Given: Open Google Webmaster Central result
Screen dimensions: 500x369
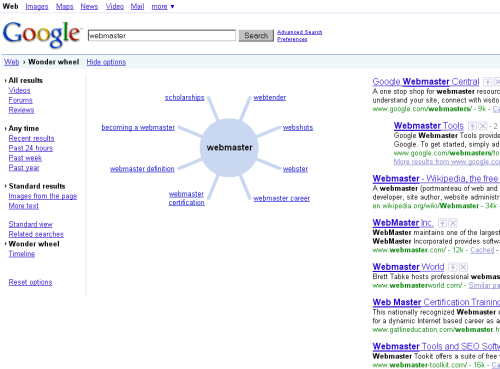Looking at the screenshot, I should coord(426,82).
